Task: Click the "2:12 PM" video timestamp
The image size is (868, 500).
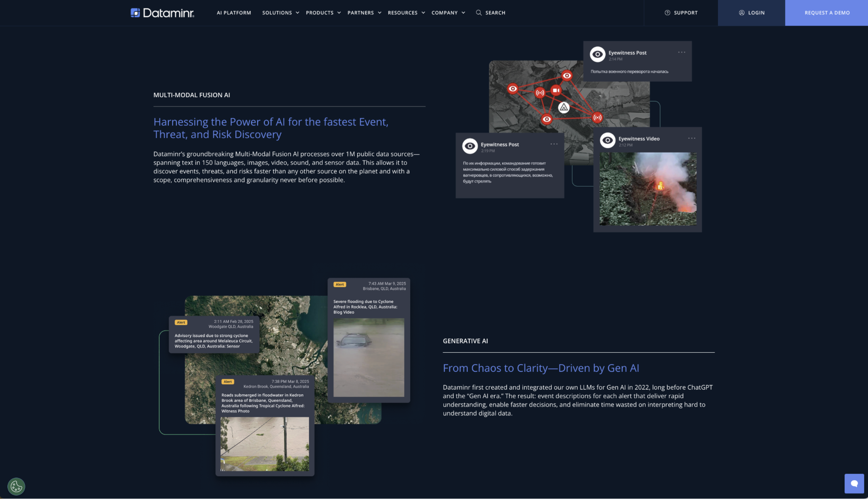Action: (625, 145)
